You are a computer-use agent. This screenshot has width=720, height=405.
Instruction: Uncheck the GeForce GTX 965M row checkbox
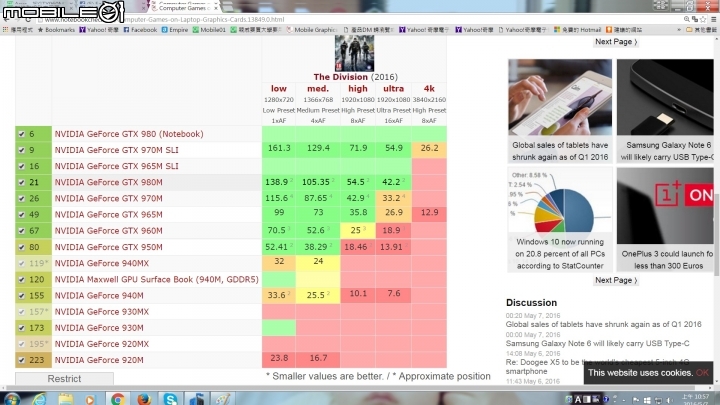(x=22, y=214)
